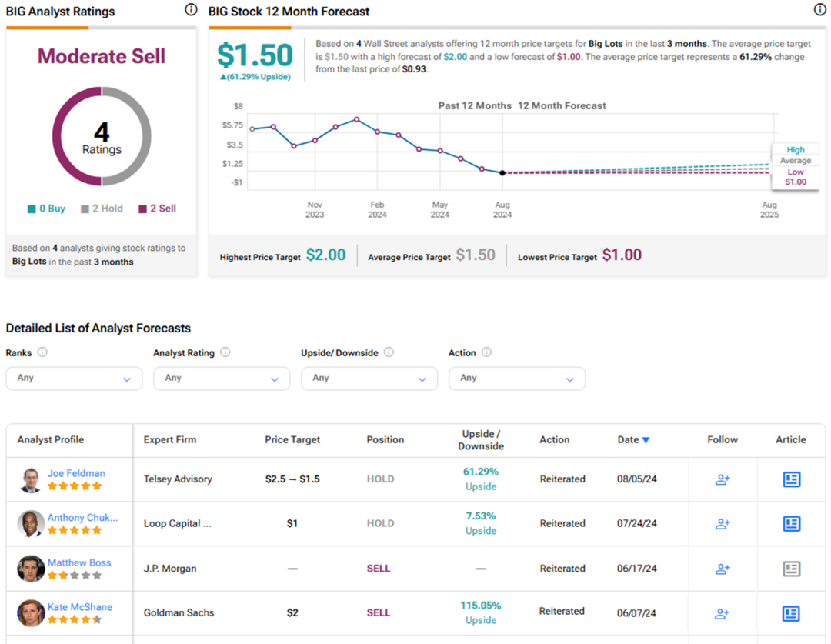Click Anthony Chukumba's star rating
Screen dimensions: 831x644
point(74,530)
